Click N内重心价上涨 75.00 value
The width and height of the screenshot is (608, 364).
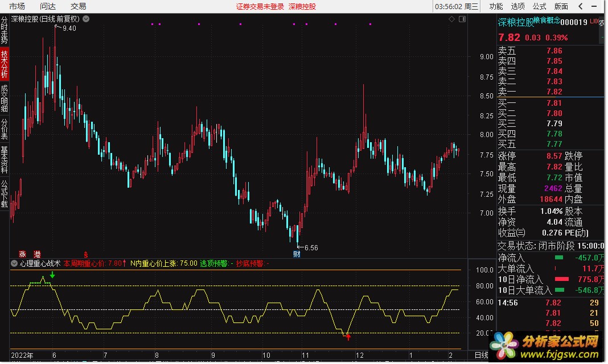(163, 264)
